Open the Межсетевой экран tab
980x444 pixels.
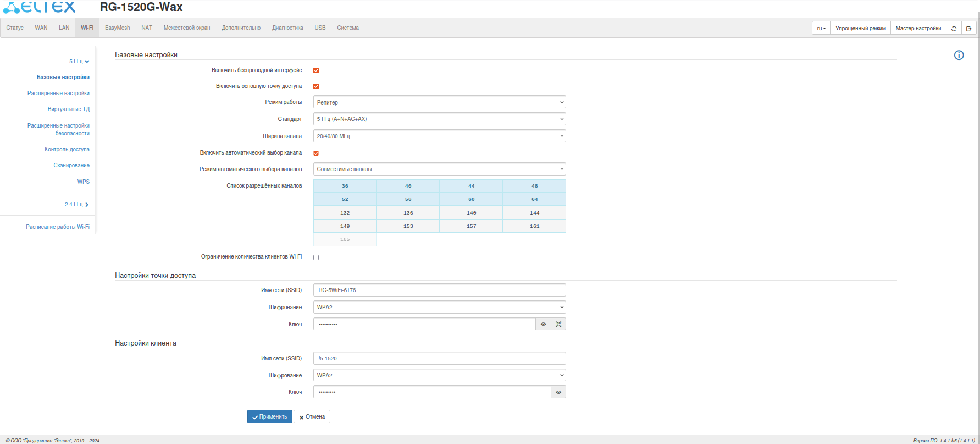pos(187,28)
